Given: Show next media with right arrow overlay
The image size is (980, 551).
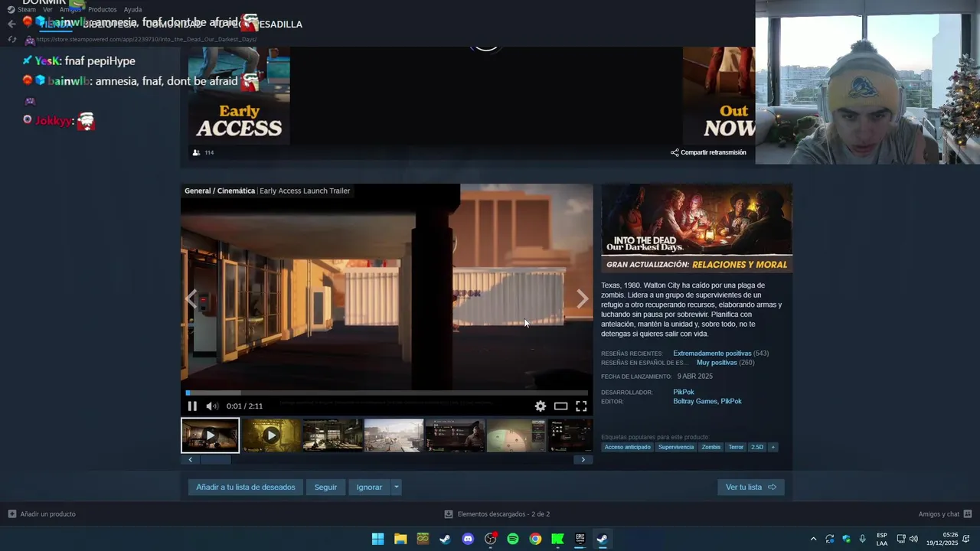Looking at the screenshot, I should point(583,298).
